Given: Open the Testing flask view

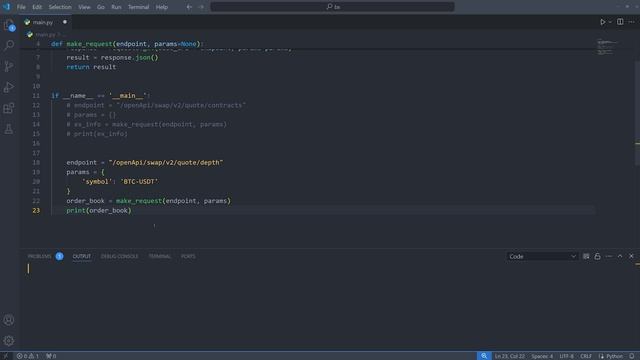Looking at the screenshot, I should 9,129.
